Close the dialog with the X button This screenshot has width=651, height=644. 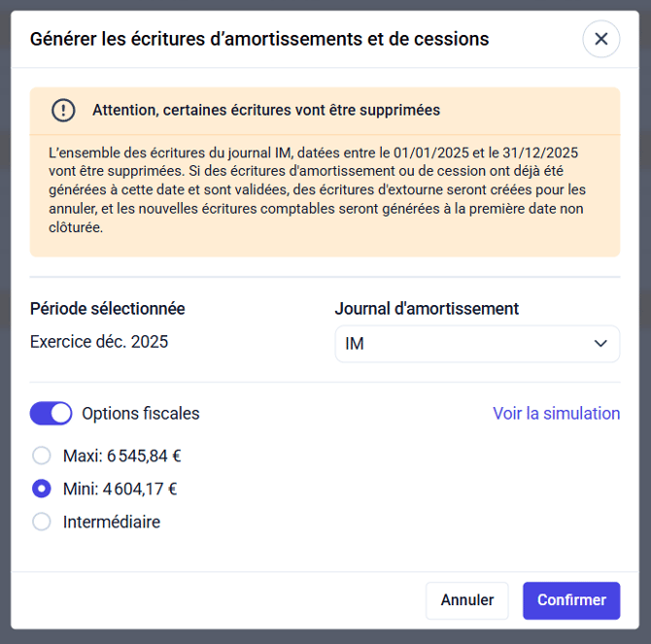[600, 39]
